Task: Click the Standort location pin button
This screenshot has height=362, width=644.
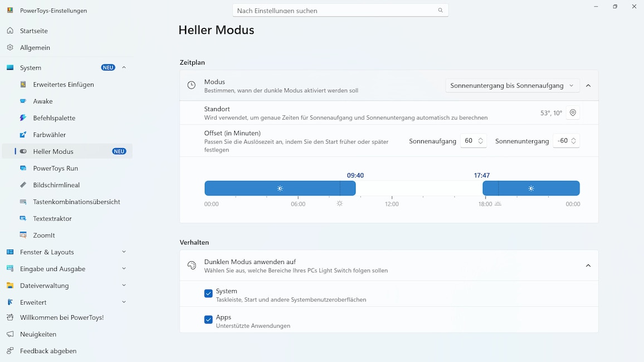Action: click(573, 112)
